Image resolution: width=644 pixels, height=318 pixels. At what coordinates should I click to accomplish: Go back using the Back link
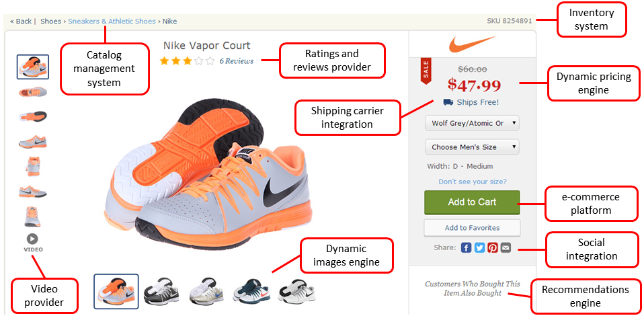[x=21, y=21]
